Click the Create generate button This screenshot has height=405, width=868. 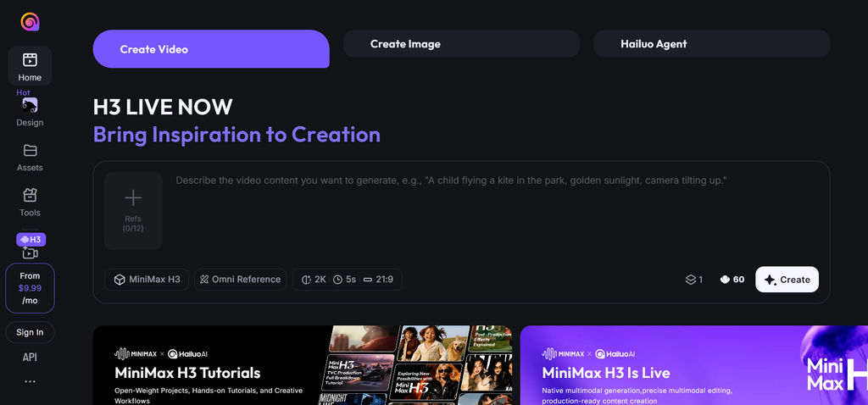click(787, 280)
